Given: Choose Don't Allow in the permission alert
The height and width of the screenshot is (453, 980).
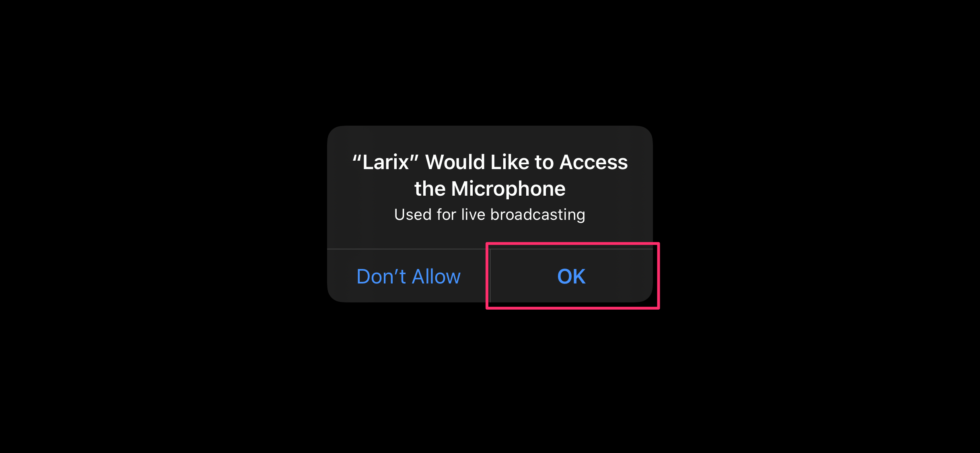Looking at the screenshot, I should tap(408, 276).
